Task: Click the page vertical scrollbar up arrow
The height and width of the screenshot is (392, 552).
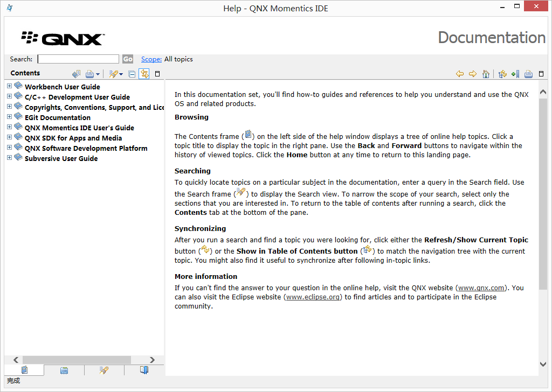Action: click(x=543, y=92)
